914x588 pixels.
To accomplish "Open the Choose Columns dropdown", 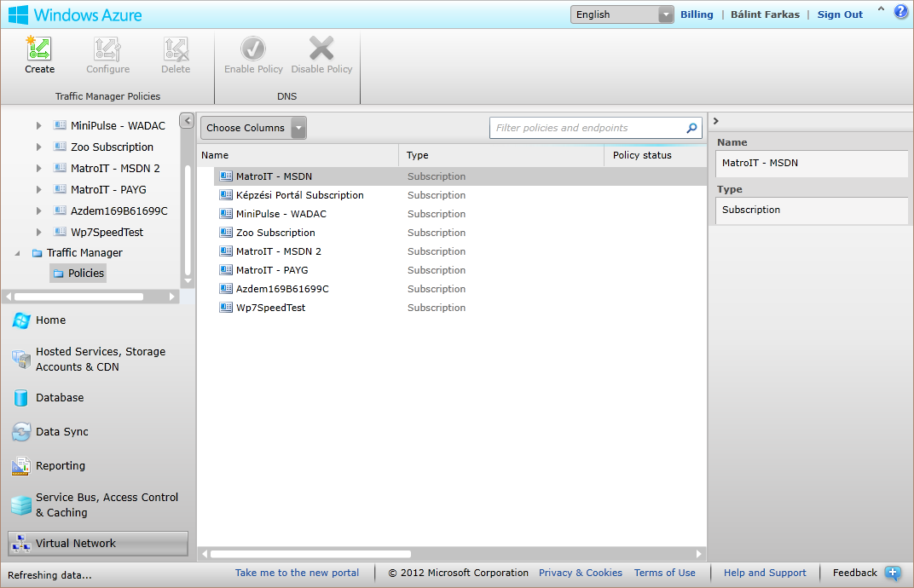I will [x=253, y=128].
